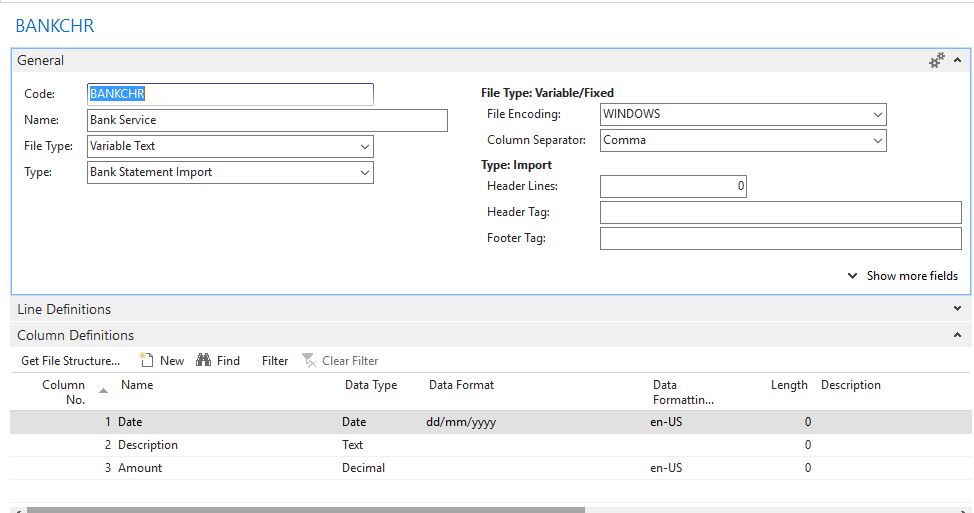Expand the Line Definitions section
Viewport: 974px width, 513px height.
[x=957, y=309]
